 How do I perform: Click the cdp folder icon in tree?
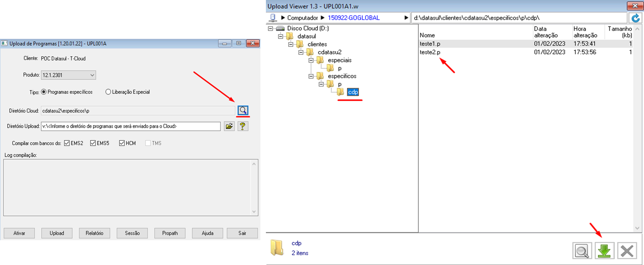click(x=340, y=92)
